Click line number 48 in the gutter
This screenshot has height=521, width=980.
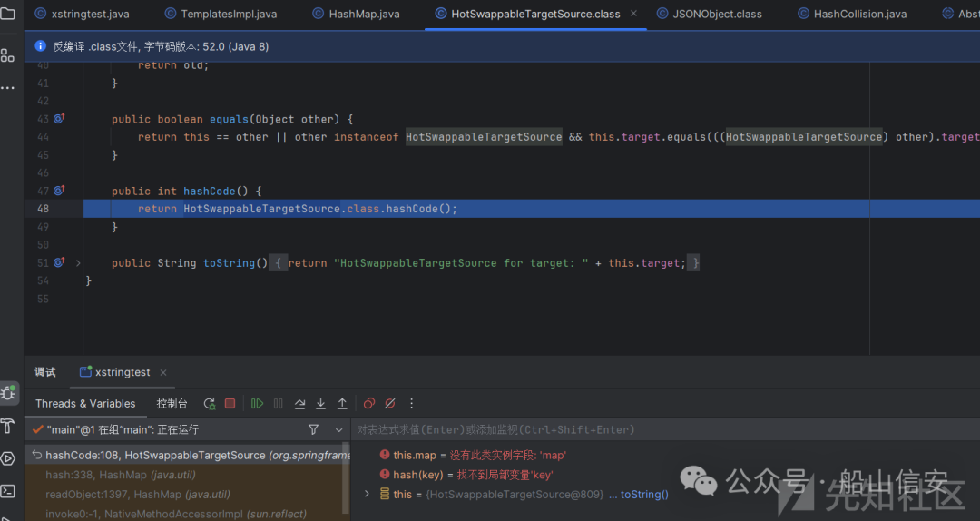[43, 208]
